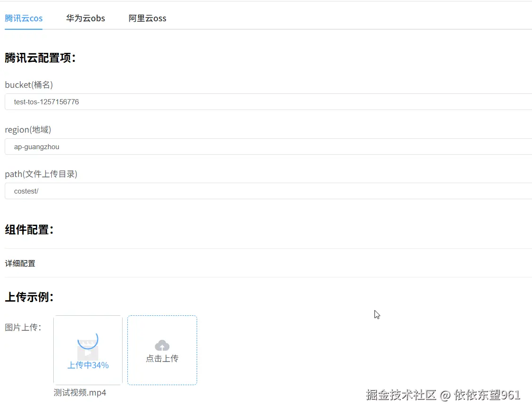Click into the bucket input field

pos(189,101)
